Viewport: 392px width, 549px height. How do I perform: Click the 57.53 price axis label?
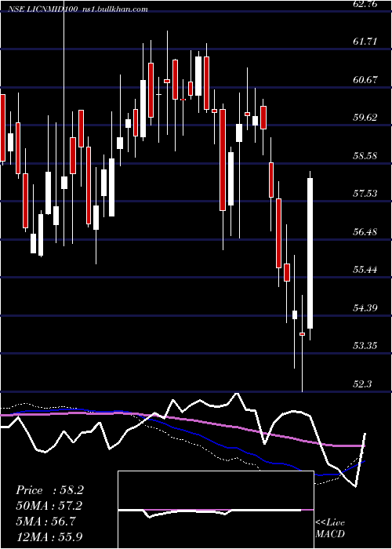tap(365, 193)
